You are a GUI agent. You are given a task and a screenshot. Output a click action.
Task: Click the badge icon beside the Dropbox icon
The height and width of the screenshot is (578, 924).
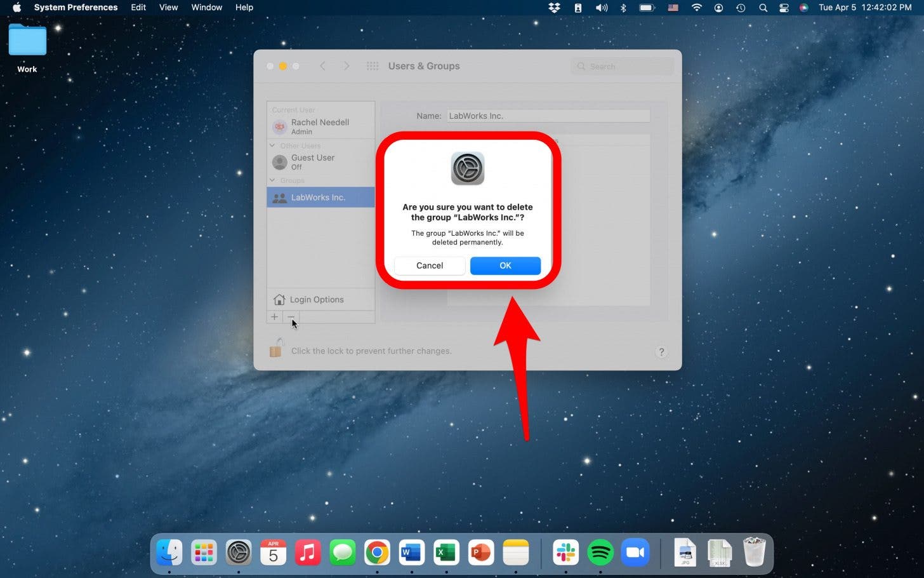coord(577,8)
